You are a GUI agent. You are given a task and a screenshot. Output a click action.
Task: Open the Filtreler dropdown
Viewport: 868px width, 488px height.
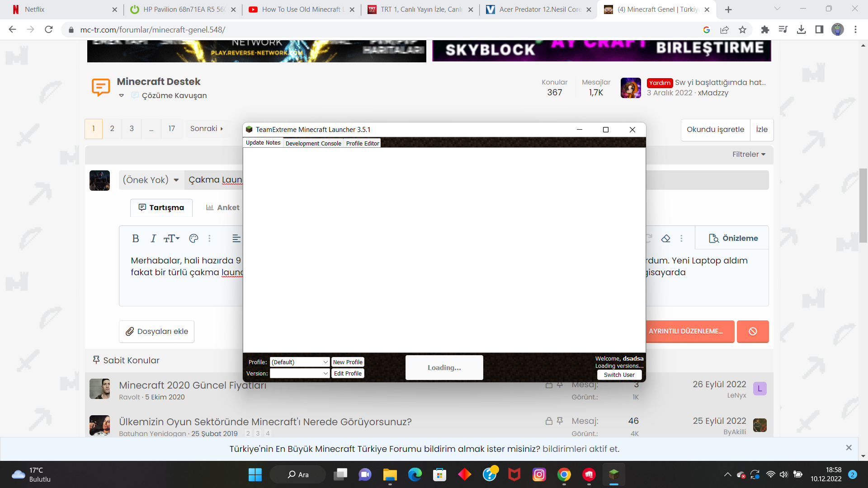pyautogui.click(x=749, y=154)
